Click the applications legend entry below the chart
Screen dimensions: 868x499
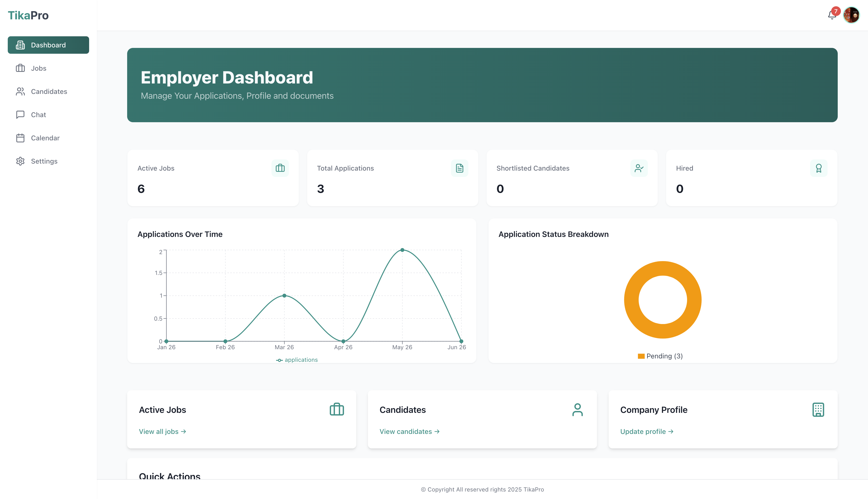pyautogui.click(x=297, y=360)
